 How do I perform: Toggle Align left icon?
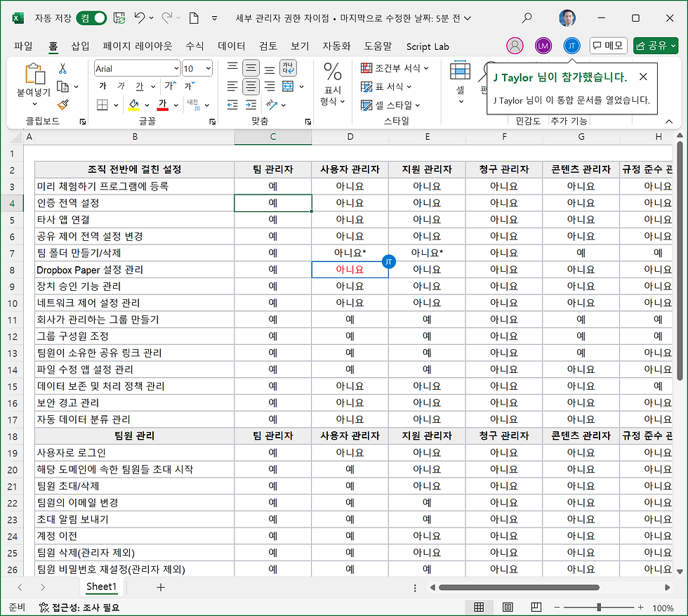232,86
